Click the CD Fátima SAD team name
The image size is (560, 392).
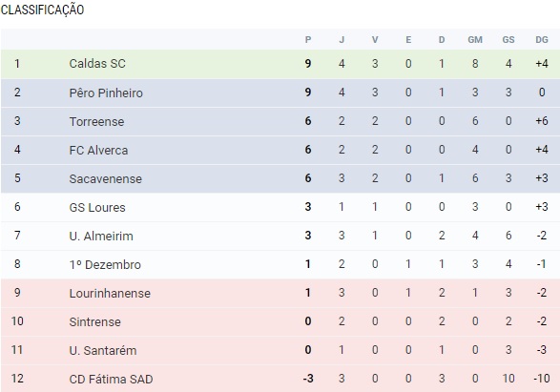111,379
